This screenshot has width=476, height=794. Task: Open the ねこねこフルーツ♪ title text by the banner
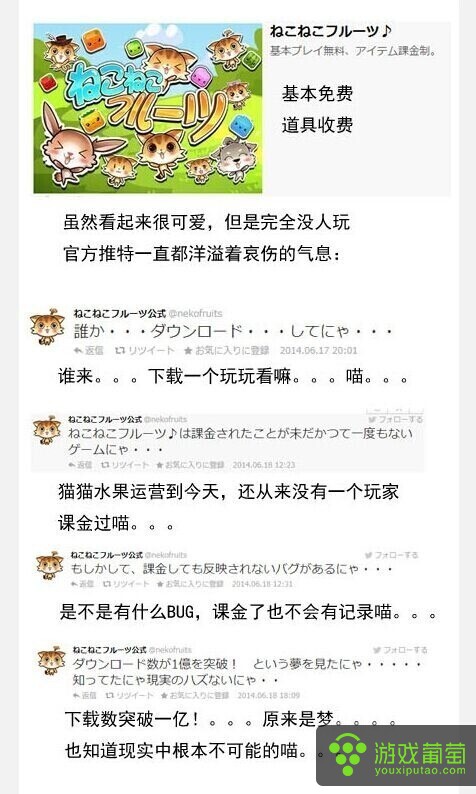(x=331, y=31)
